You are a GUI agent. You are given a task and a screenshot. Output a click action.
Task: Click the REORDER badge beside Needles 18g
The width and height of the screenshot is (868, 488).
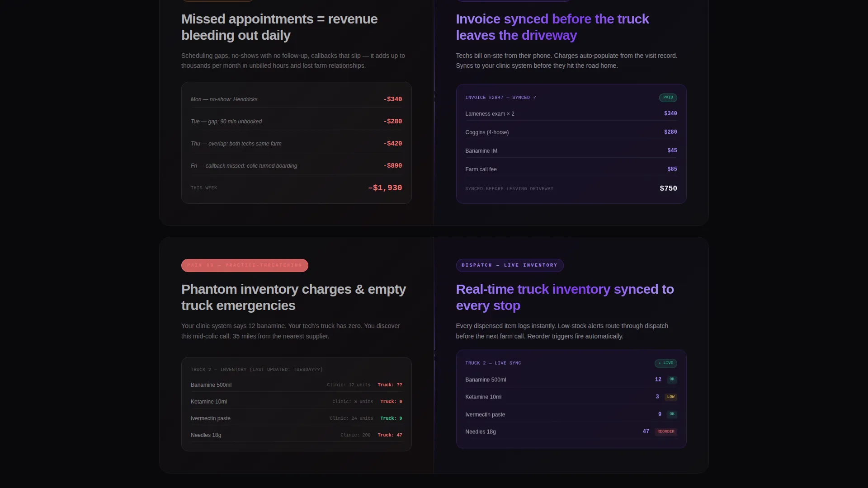[665, 432]
